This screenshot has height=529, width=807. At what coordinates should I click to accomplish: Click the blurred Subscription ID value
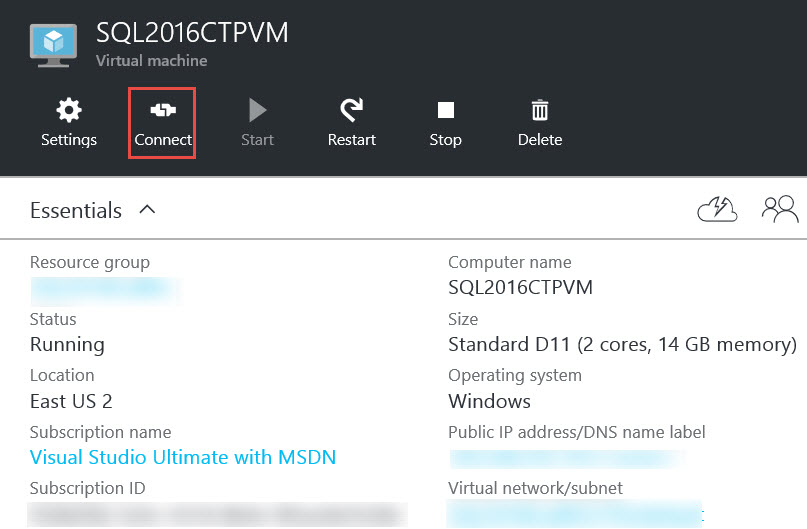pos(217,515)
